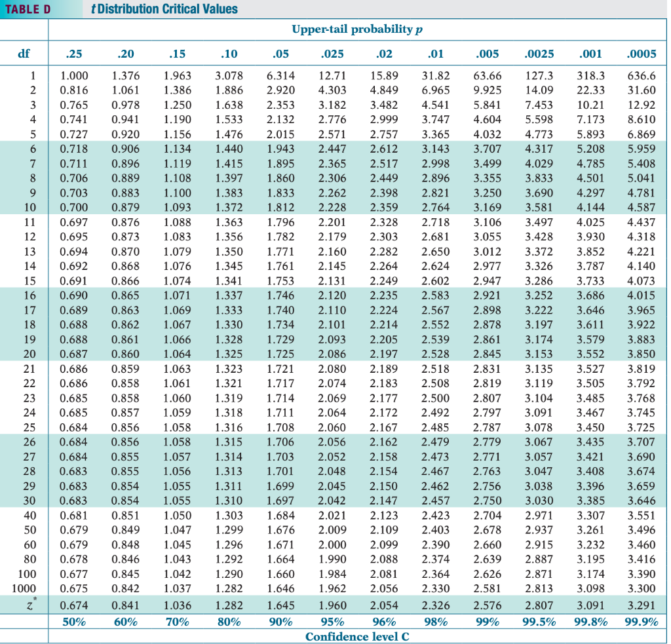Select the df row label 10
This screenshot has height=644, width=671.
[x=30, y=208]
